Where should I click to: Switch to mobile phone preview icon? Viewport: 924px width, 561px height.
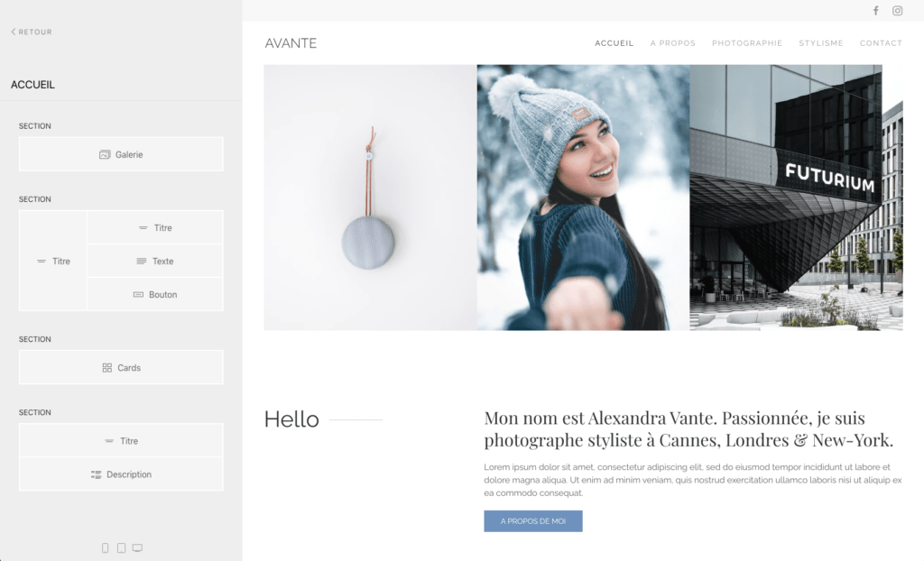tap(105, 548)
